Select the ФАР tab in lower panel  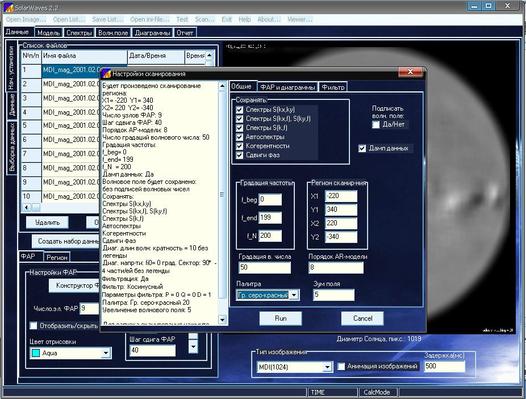point(31,256)
